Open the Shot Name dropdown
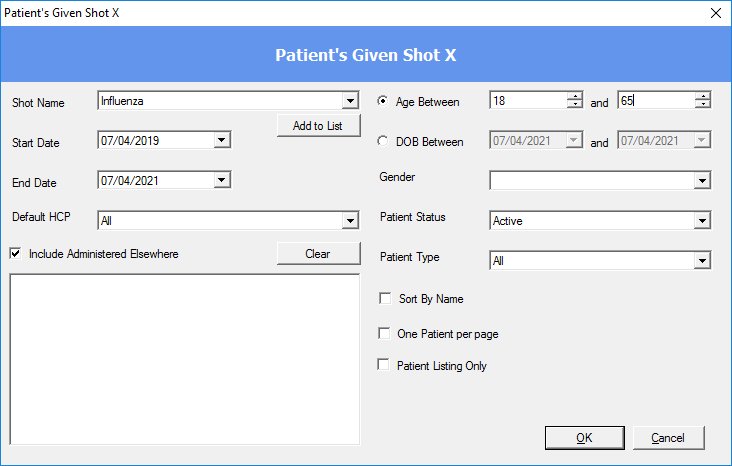Screen dimensions: 732x466 pyautogui.click(x=350, y=100)
